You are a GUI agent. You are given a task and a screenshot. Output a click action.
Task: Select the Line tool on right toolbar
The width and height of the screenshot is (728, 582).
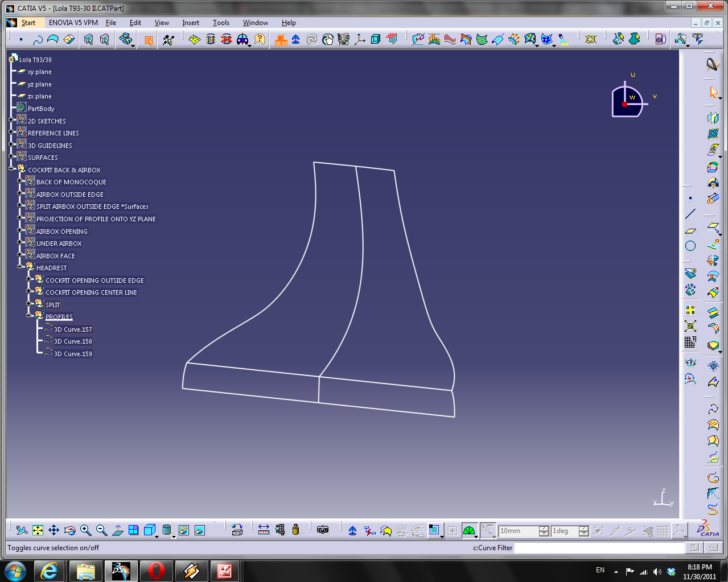tap(690, 214)
